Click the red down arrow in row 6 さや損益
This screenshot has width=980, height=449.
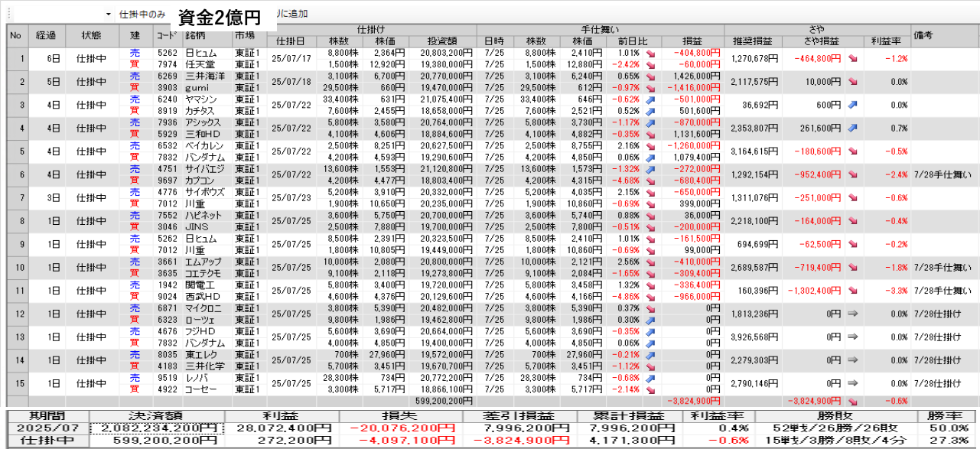tap(853, 174)
